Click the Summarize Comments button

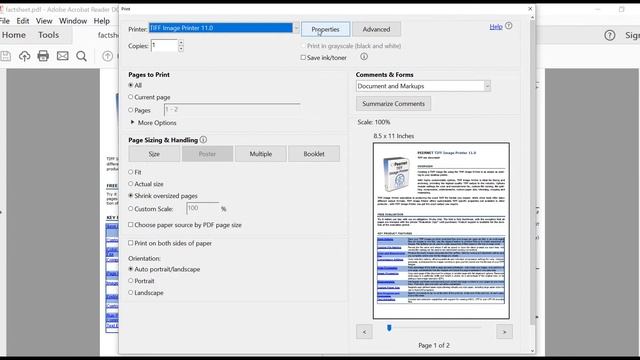[393, 104]
